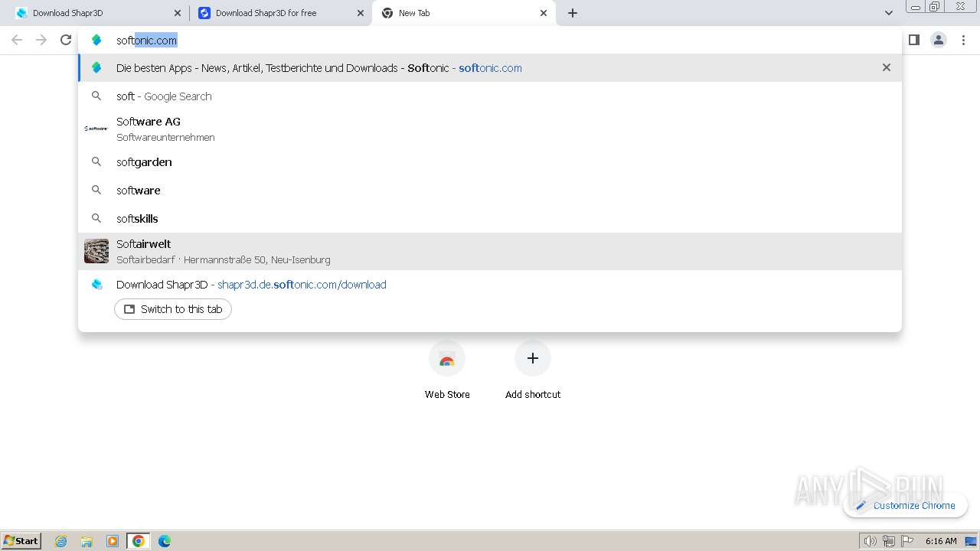This screenshot has width=980, height=551.
Task: Launch Microsoft Edge from taskbar
Action: [x=165, y=541]
